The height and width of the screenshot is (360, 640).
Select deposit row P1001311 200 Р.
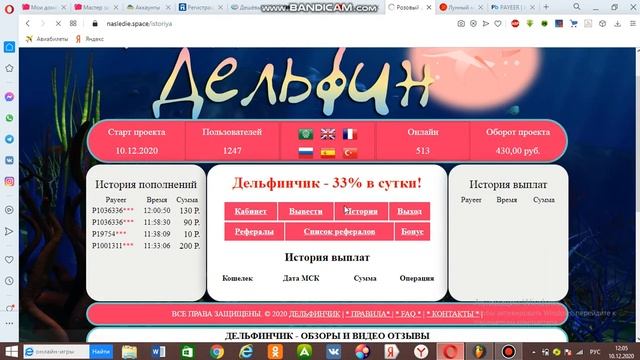[146, 246]
